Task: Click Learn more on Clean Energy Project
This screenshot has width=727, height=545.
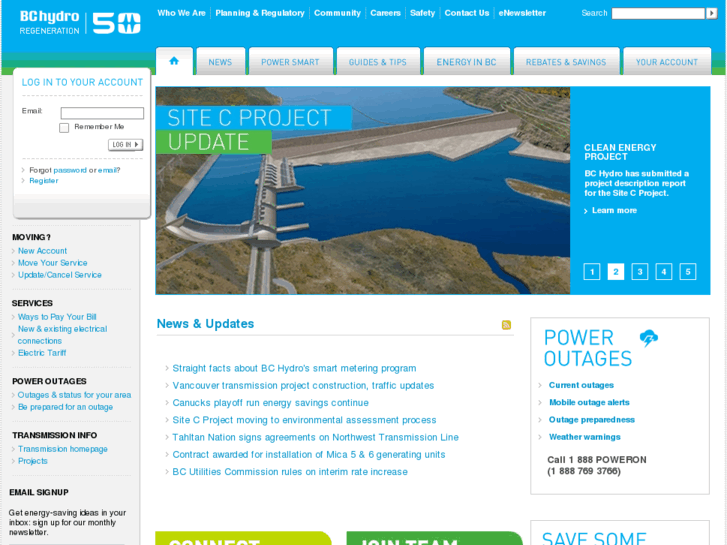Action: 614,211
